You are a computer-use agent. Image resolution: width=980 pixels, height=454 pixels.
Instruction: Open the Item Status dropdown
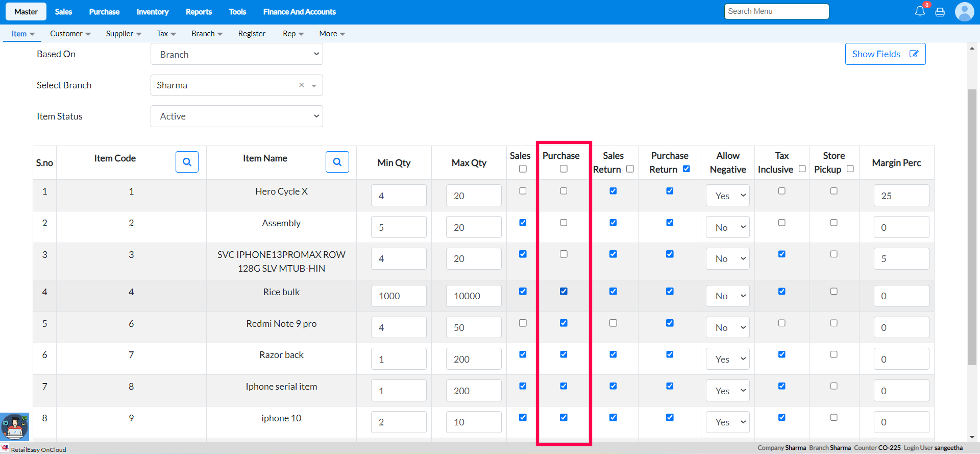(237, 116)
